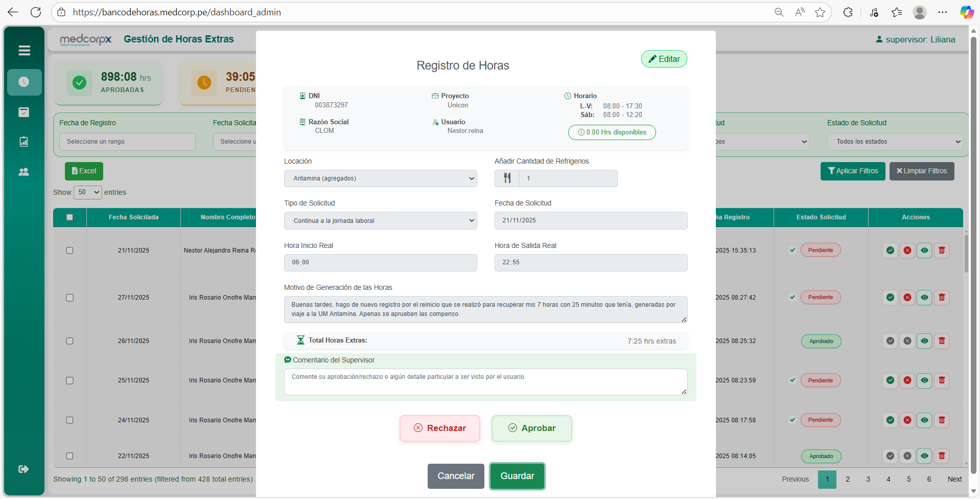The image size is (980, 499).
Task: Click the Comentario del Supervisor text box
Action: pyautogui.click(x=485, y=382)
